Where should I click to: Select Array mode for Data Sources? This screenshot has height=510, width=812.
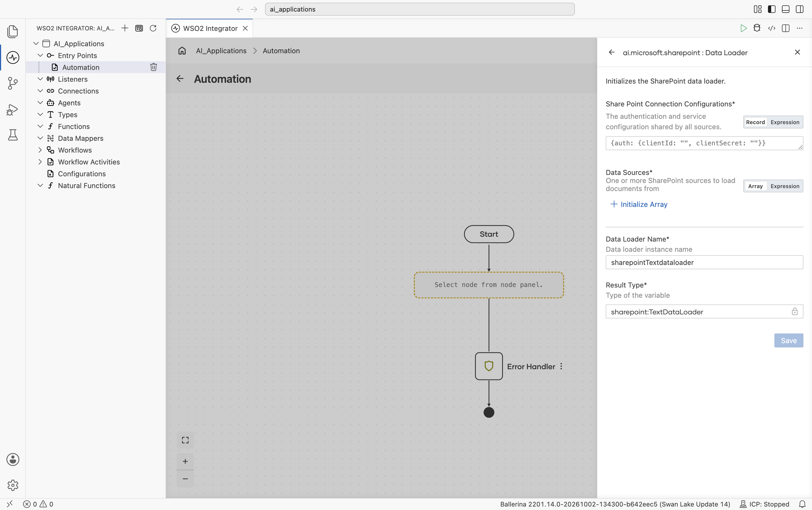click(755, 186)
